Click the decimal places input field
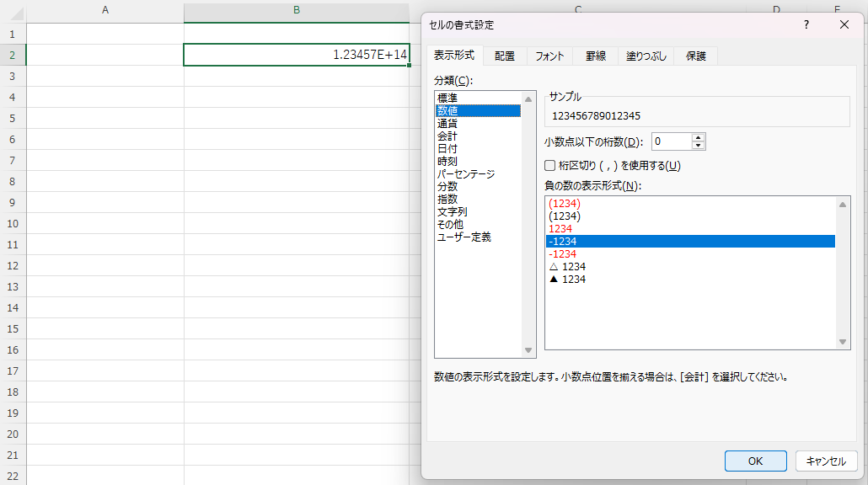868x485 pixels. [672, 141]
